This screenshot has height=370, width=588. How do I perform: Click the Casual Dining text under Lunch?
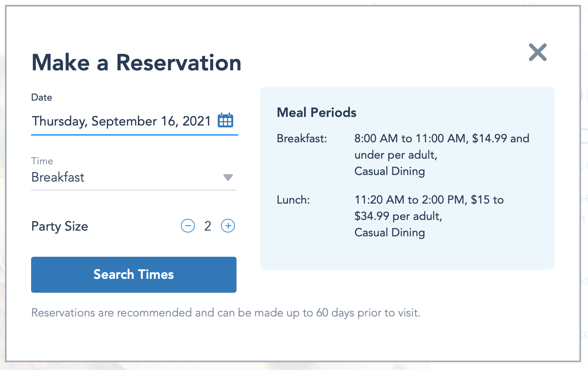click(x=390, y=233)
